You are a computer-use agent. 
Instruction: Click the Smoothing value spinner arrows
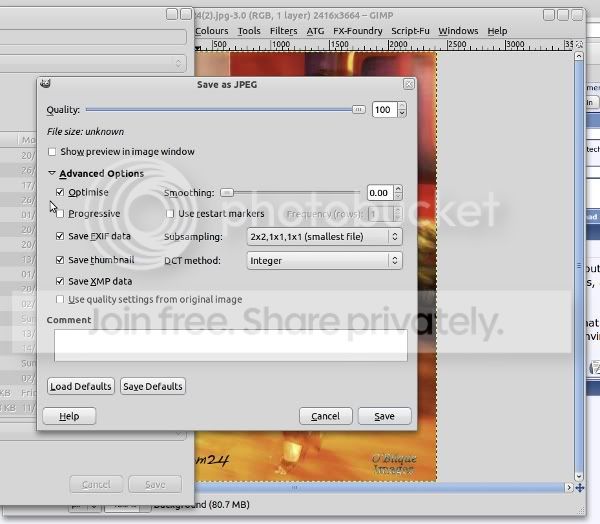[x=398, y=193]
